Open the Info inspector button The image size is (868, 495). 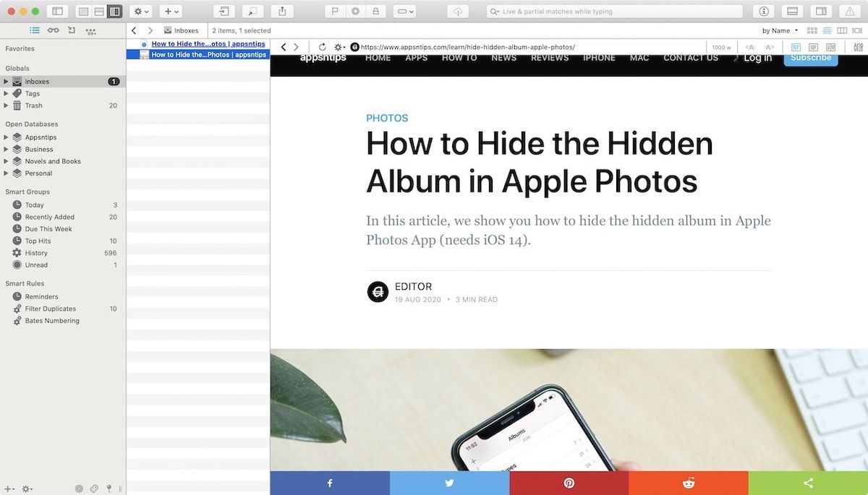764,12
